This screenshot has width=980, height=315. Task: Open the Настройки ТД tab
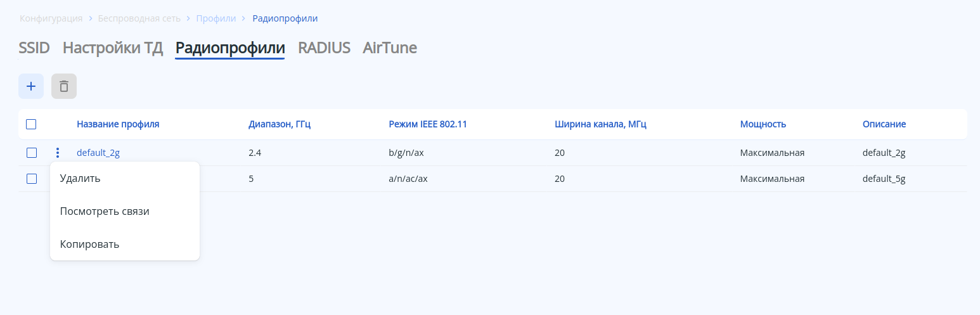(113, 48)
